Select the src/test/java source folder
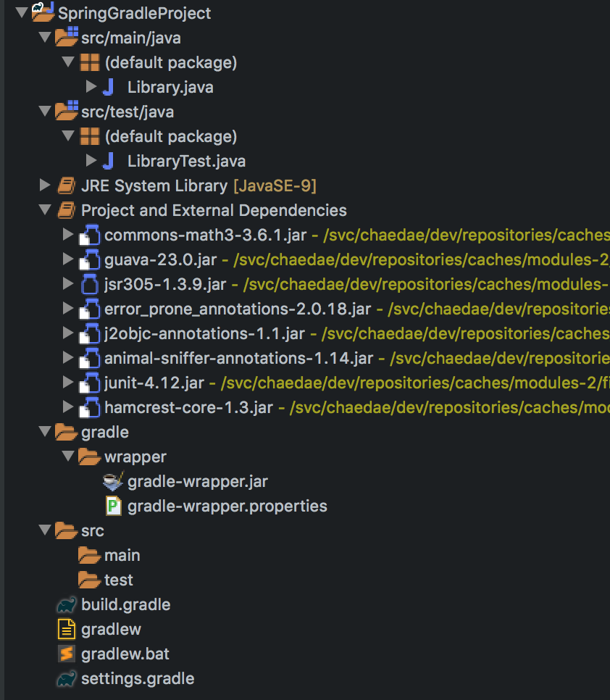 [127, 112]
